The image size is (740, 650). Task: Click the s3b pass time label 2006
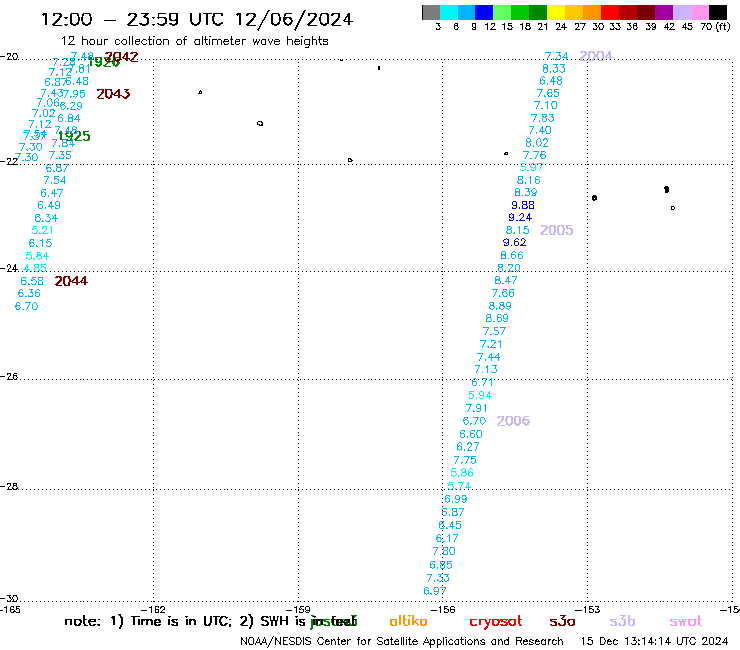coord(513,421)
